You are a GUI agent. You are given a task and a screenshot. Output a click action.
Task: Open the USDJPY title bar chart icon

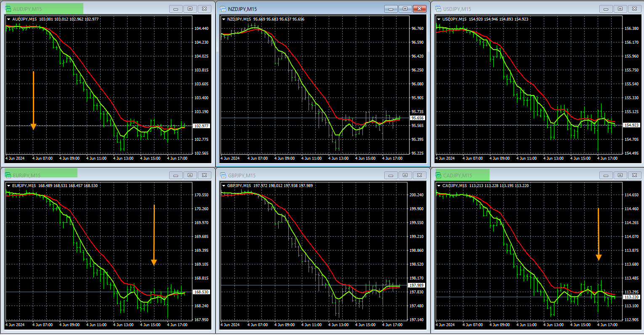pyautogui.click(x=438, y=9)
